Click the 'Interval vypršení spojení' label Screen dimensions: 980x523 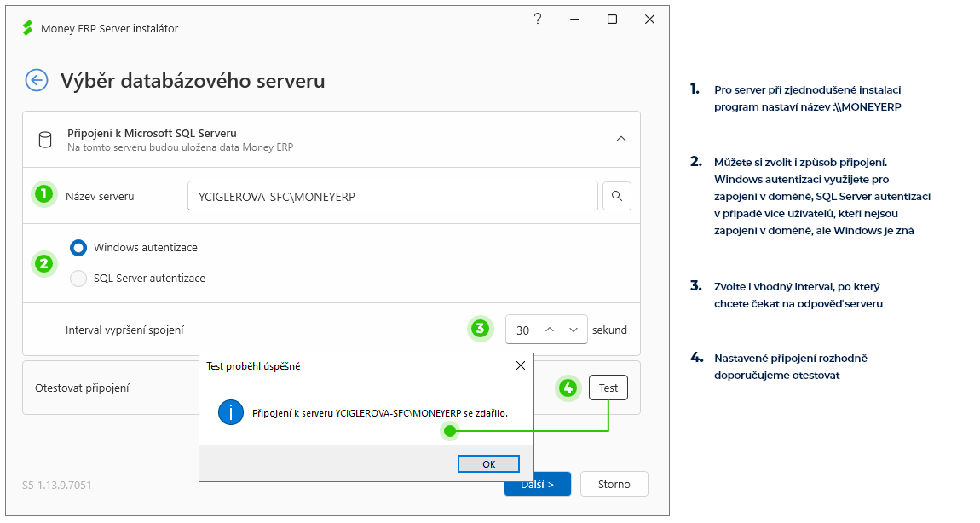[x=124, y=330]
